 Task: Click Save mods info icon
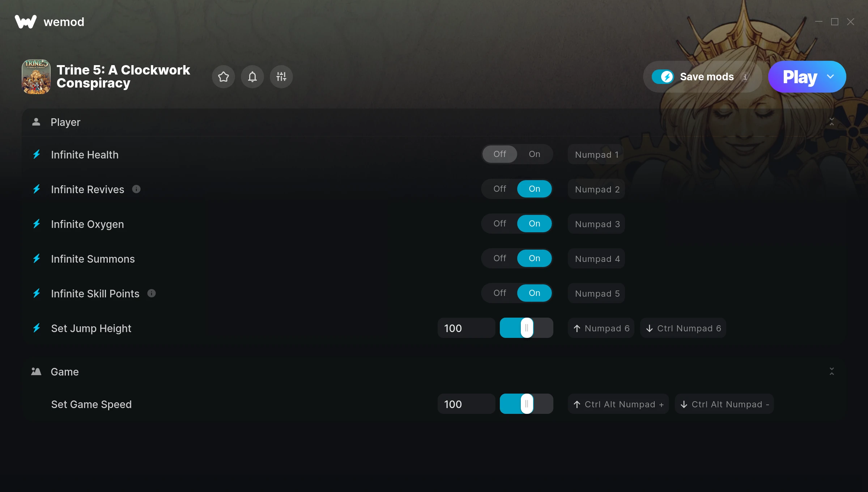[x=745, y=77]
